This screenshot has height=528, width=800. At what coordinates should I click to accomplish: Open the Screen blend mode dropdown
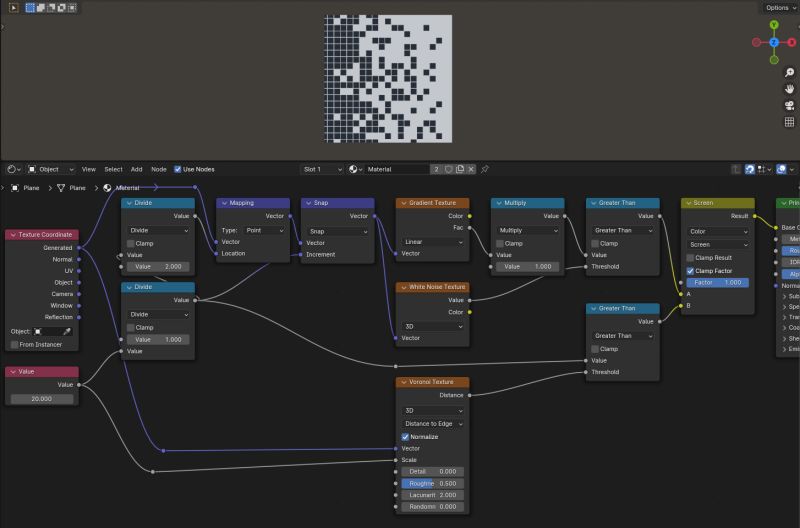coord(718,245)
